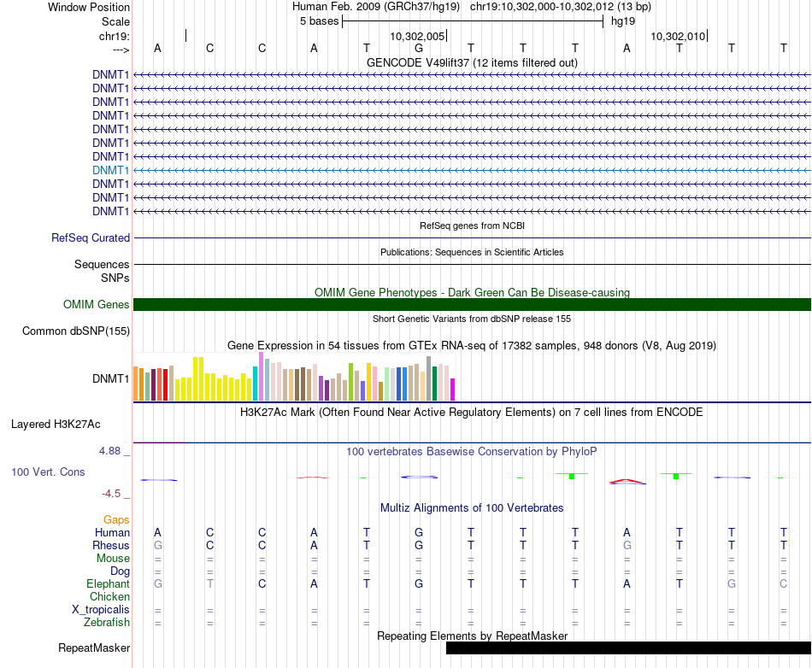The width and height of the screenshot is (812, 668).
Task: Click the chr19:10,302,000-10,302,012 (13 bp) coordinates
Action: coord(561,7)
